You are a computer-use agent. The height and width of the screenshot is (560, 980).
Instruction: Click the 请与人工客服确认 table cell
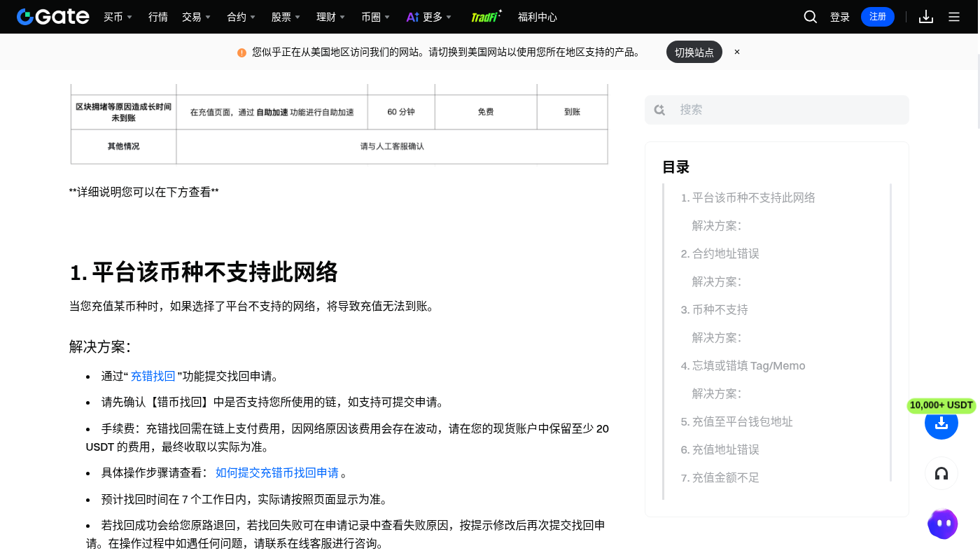[392, 146]
